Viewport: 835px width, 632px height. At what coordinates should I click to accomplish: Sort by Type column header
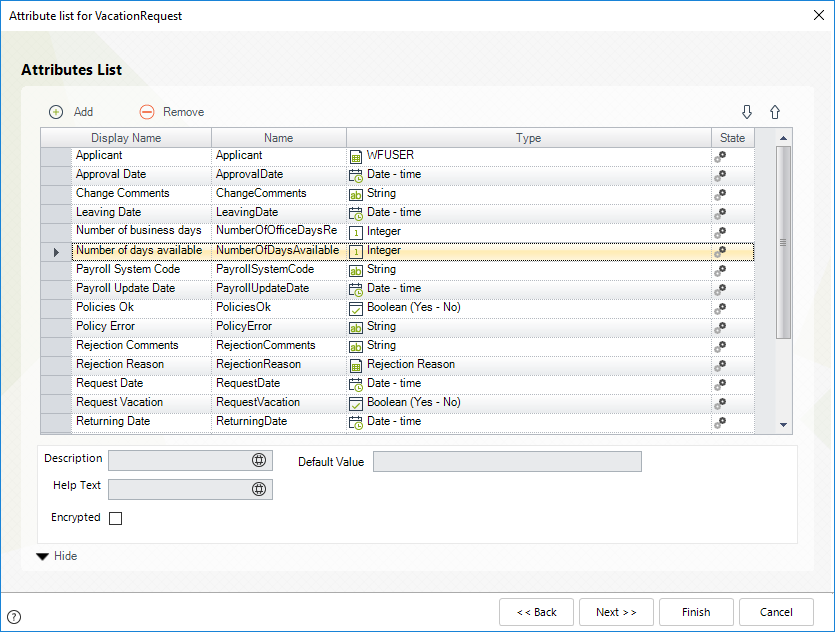529,138
